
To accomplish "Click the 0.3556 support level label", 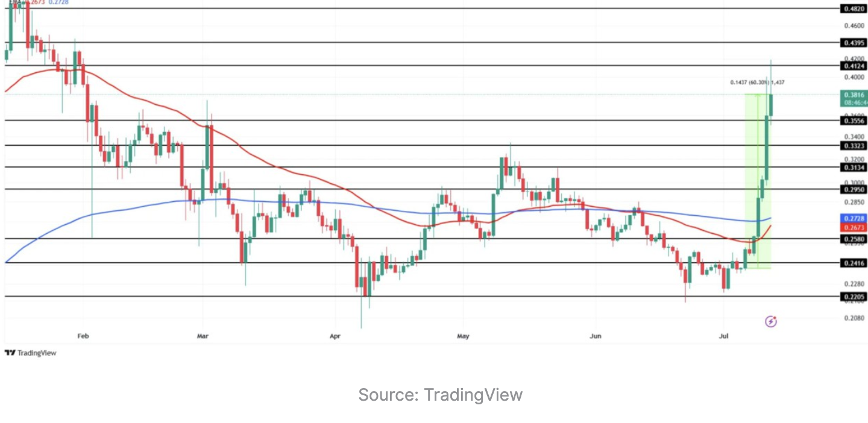I will pos(854,121).
